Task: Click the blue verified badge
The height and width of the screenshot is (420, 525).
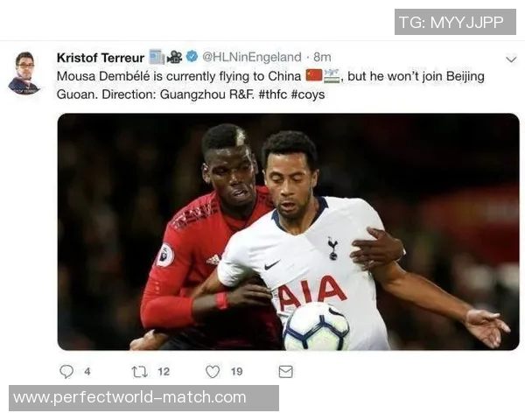Action: [x=192, y=56]
